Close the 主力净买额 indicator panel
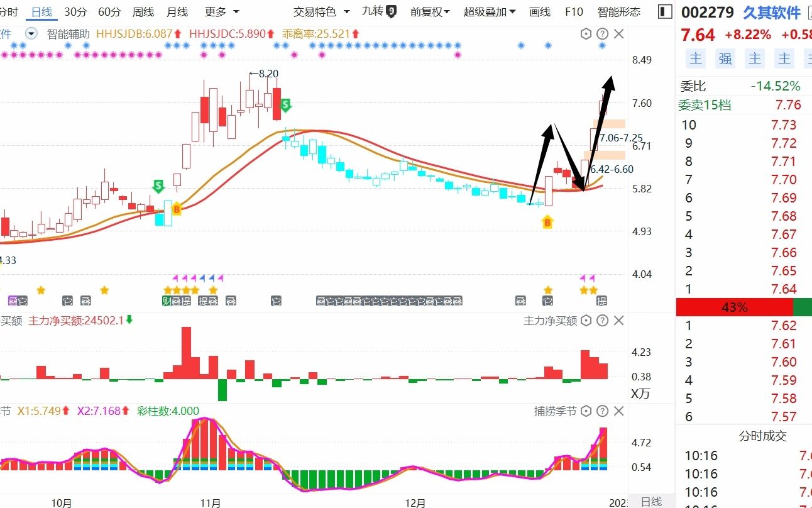812x508 pixels. pyautogui.click(x=618, y=321)
